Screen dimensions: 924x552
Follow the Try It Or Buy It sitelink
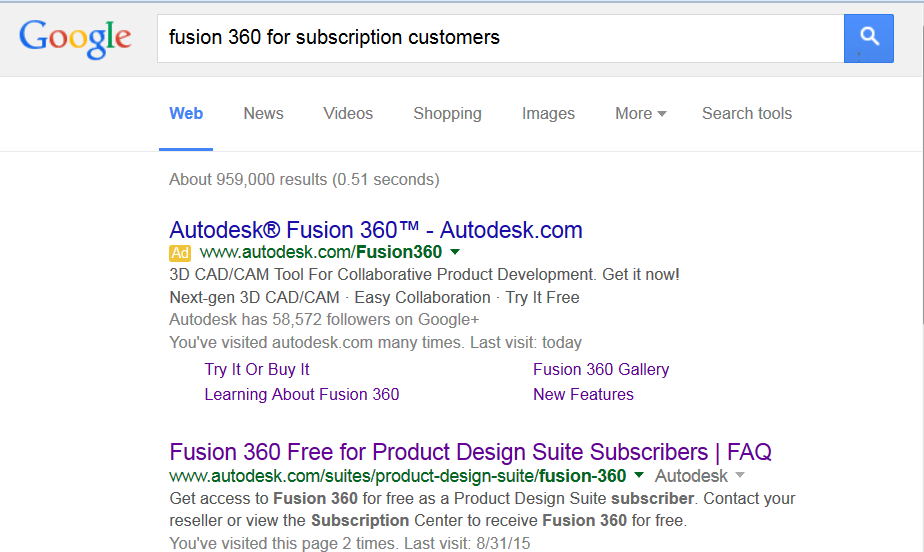257,369
